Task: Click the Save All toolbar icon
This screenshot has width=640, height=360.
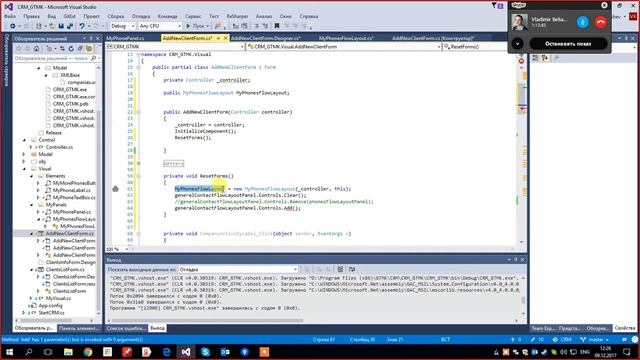Action: pos(70,26)
